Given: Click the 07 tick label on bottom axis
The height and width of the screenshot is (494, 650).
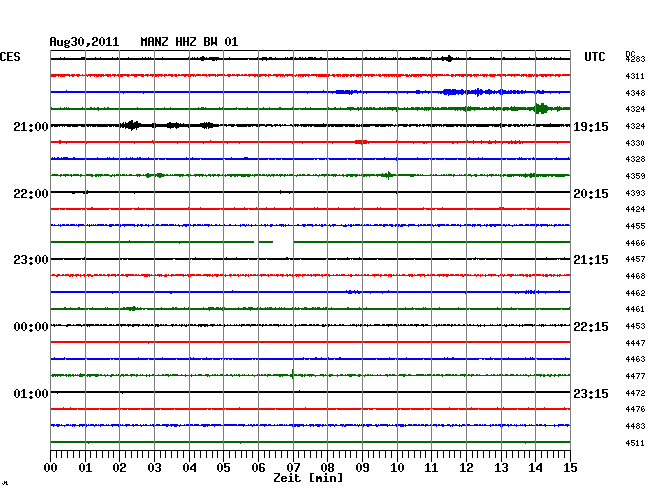Looking at the screenshot, I should (293, 468).
